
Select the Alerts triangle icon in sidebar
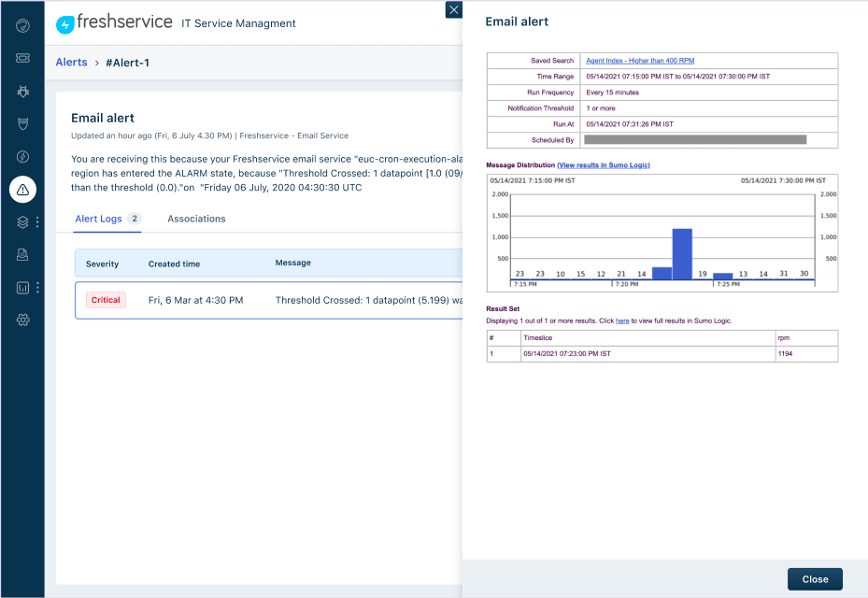point(22,190)
